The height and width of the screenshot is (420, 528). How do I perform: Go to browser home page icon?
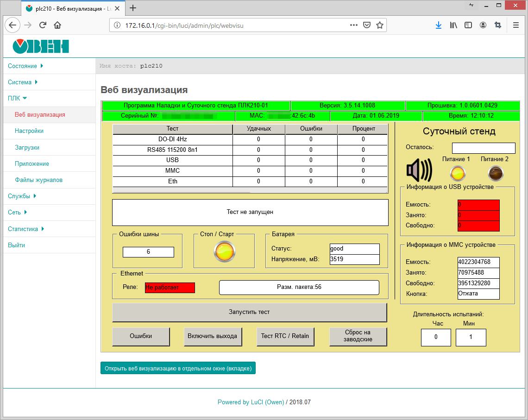click(x=57, y=25)
